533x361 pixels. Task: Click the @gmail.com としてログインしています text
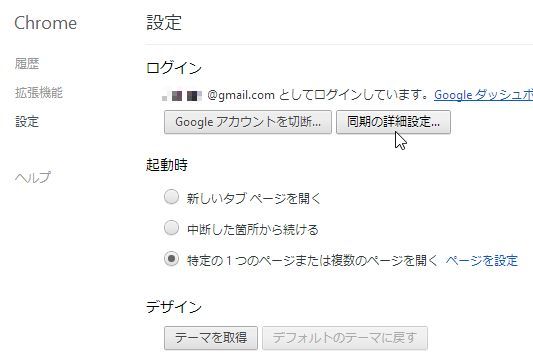click(318, 95)
